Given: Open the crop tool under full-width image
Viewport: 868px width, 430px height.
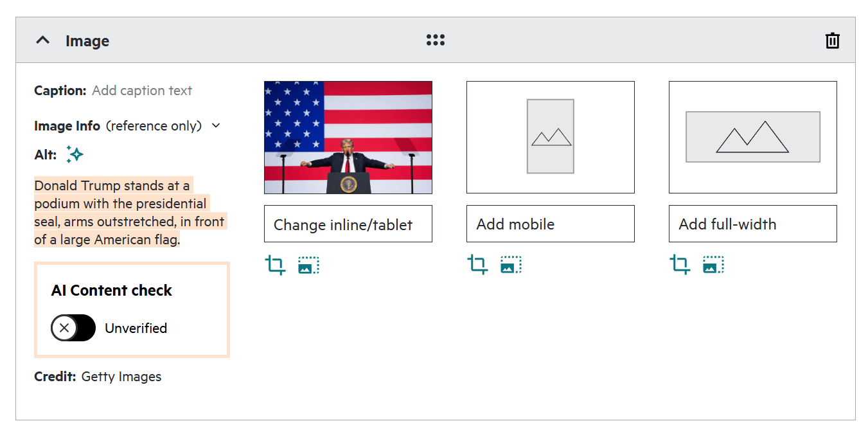Looking at the screenshot, I should [680, 264].
